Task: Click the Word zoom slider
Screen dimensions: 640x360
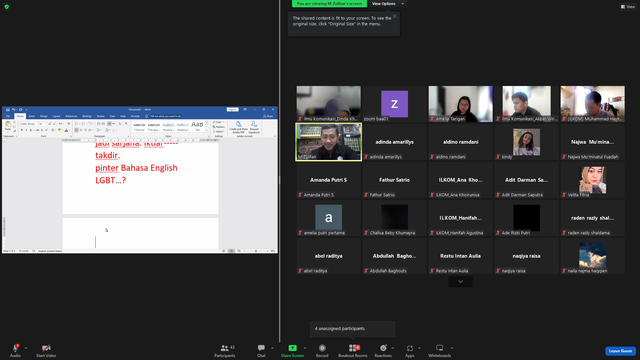Action: [x=256, y=251]
